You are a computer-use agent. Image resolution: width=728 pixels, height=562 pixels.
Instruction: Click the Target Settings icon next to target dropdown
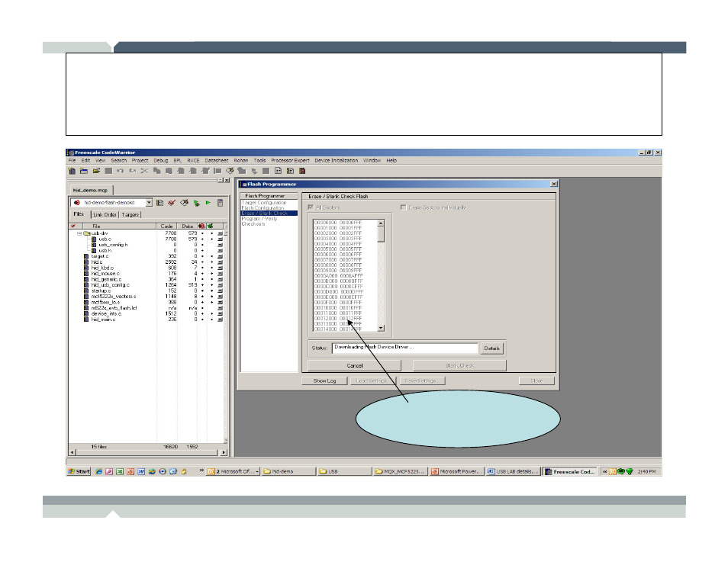(159, 203)
